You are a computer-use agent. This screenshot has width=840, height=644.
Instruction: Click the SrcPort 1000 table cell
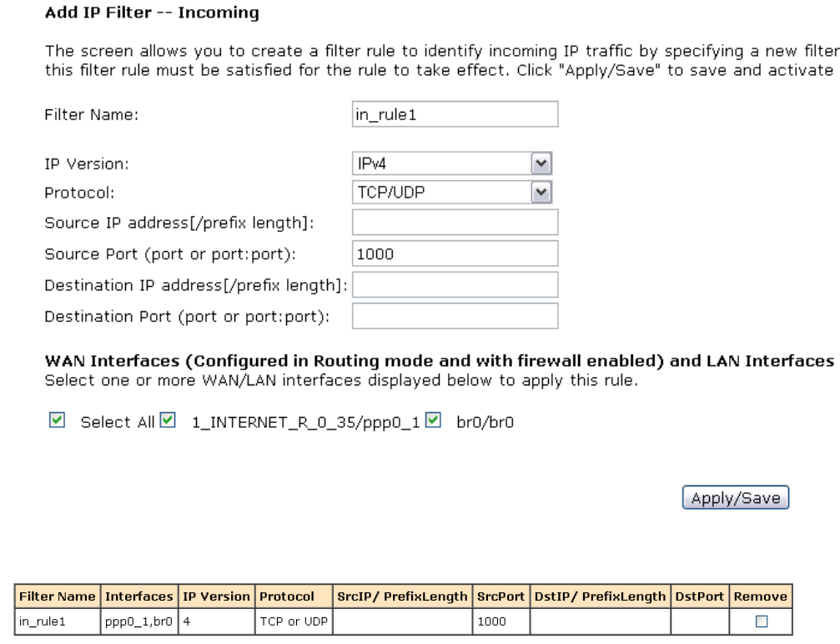(500, 621)
